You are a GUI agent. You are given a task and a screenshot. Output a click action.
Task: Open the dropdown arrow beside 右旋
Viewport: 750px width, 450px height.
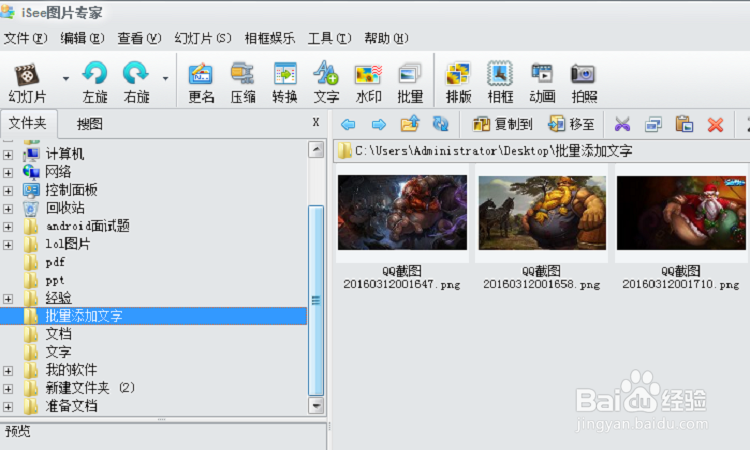coord(165,78)
